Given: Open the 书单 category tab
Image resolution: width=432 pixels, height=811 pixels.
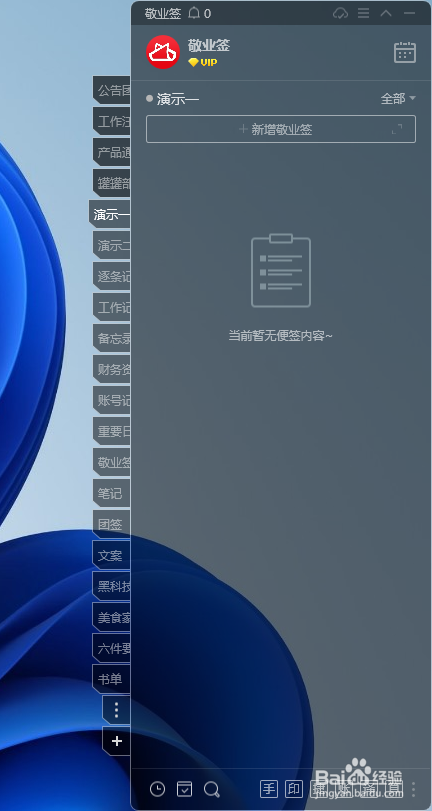Looking at the screenshot, I should tap(112, 679).
